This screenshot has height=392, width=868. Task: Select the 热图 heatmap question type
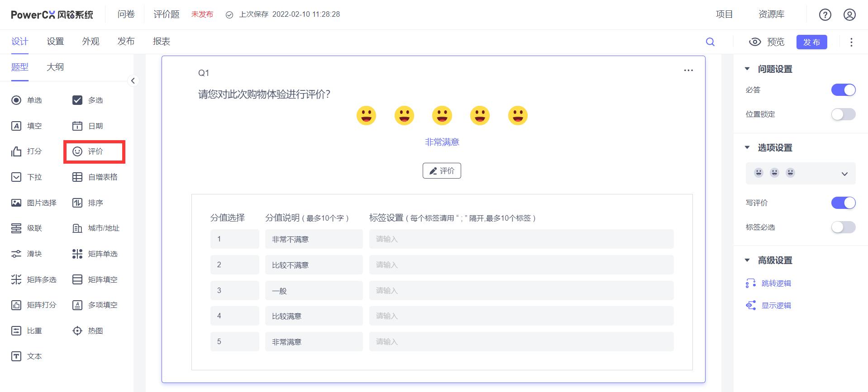point(88,331)
